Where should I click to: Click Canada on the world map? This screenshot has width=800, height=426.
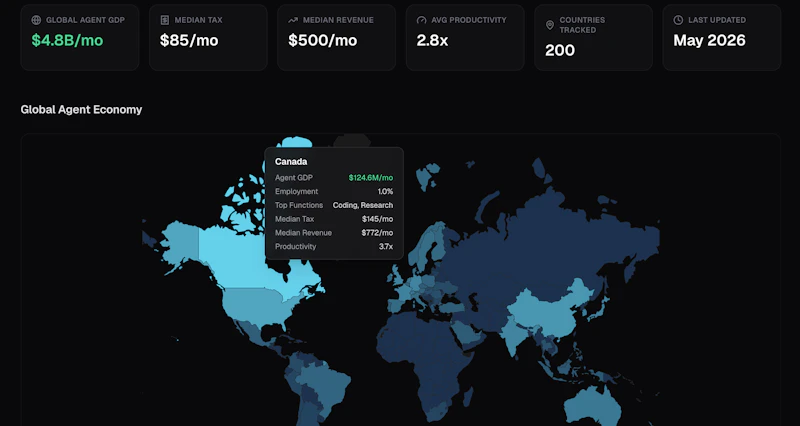click(x=235, y=263)
